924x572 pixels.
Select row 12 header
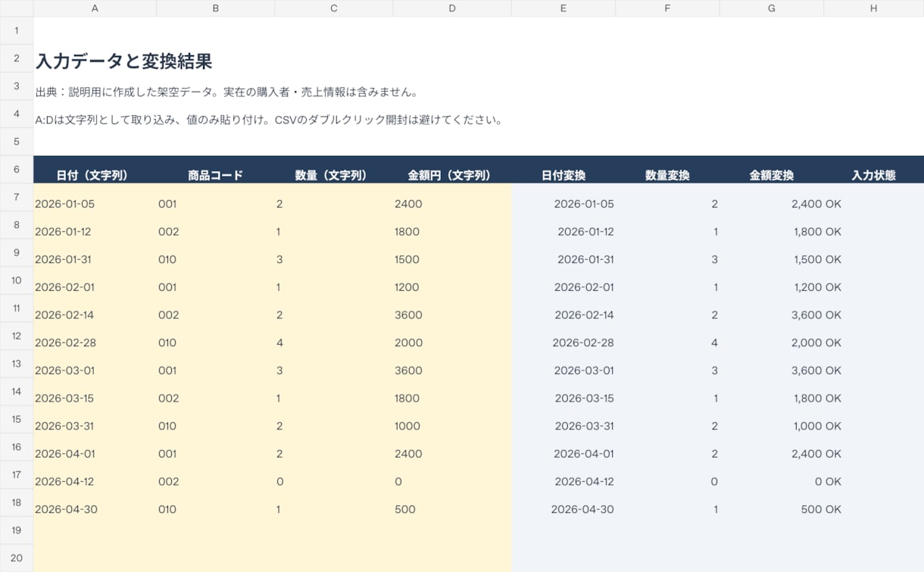17,336
